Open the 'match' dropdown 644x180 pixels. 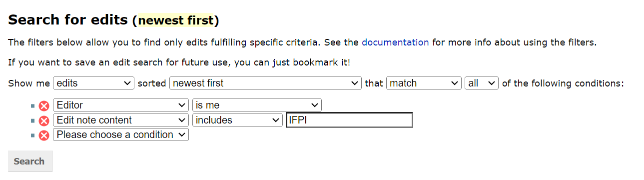pyautogui.click(x=424, y=83)
